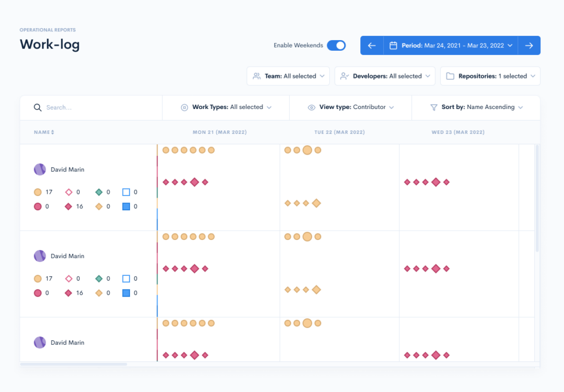
Task: Click inside the Search field
Action: [x=83, y=107]
